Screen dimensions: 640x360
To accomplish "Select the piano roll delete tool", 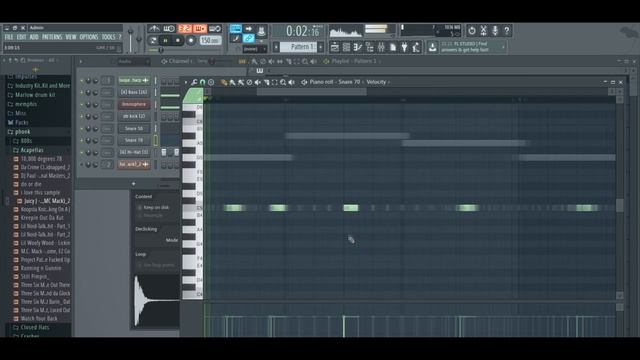I will click(x=249, y=82).
